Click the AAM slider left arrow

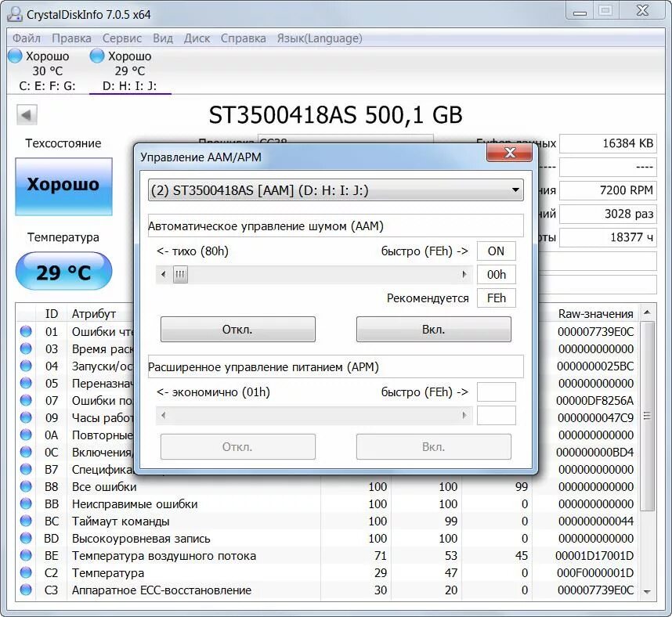(x=163, y=274)
